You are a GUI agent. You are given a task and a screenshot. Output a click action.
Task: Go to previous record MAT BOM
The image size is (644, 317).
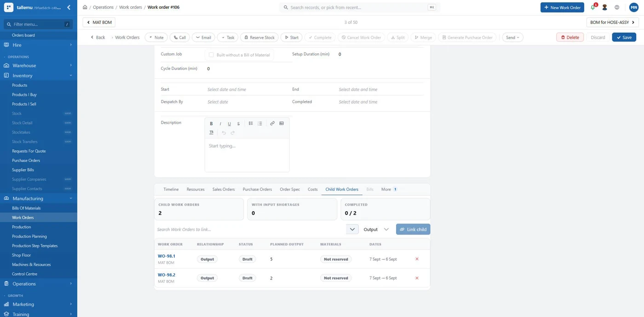coord(99,22)
